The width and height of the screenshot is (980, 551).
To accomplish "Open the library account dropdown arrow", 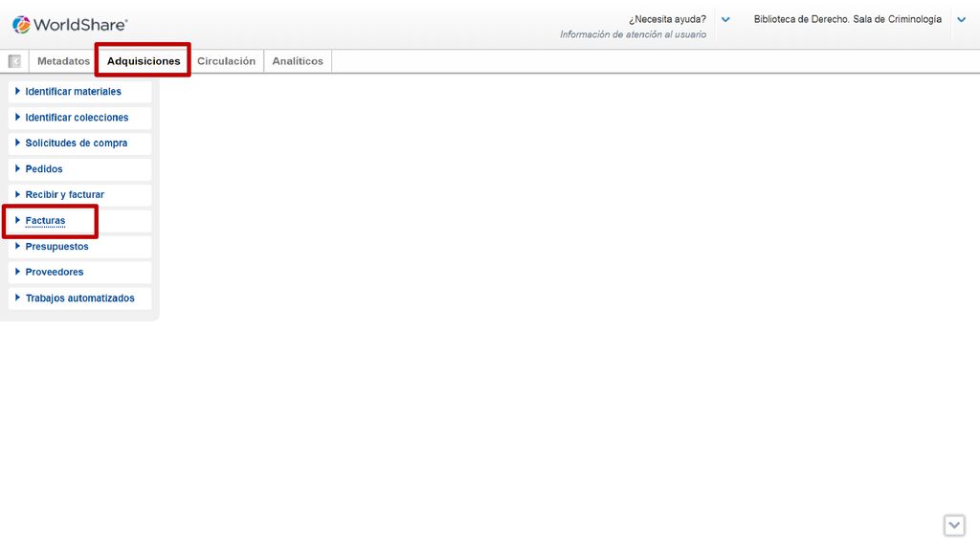I will point(961,19).
